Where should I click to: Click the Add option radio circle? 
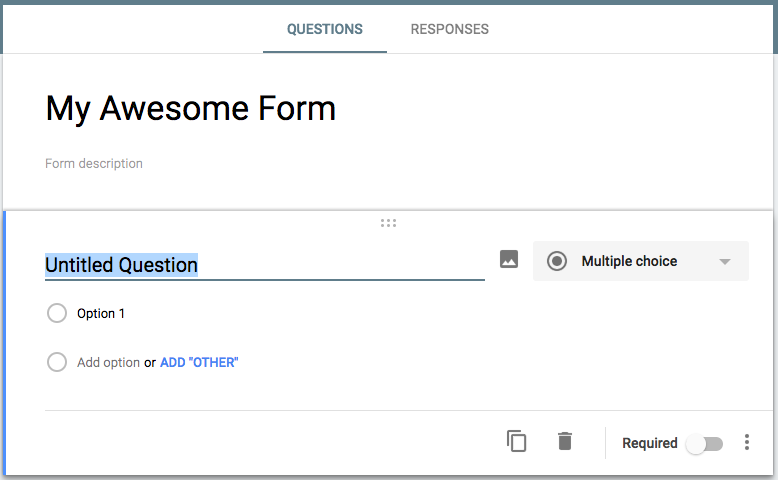point(57,362)
